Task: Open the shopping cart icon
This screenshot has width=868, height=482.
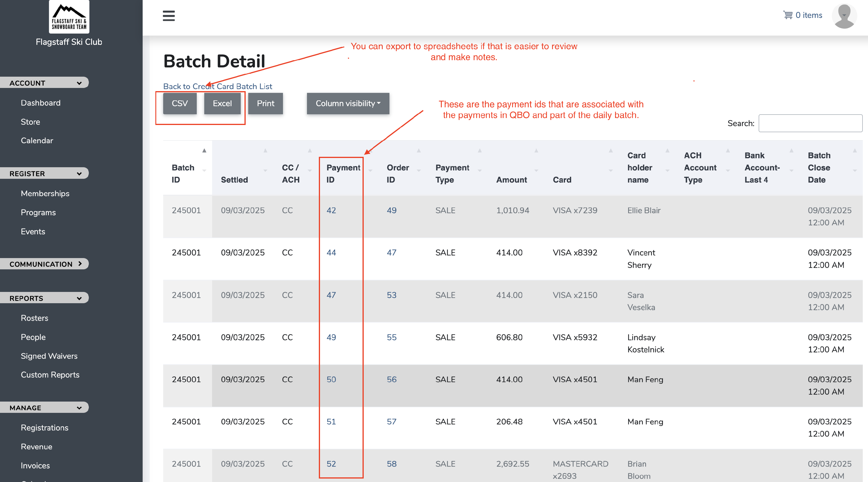Action: (x=788, y=15)
